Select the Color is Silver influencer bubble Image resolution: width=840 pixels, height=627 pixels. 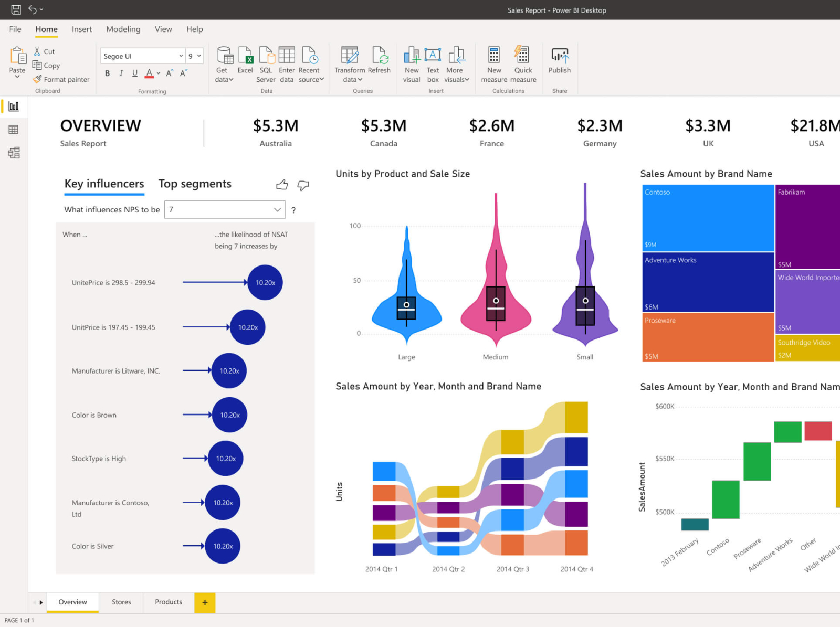(223, 546)
